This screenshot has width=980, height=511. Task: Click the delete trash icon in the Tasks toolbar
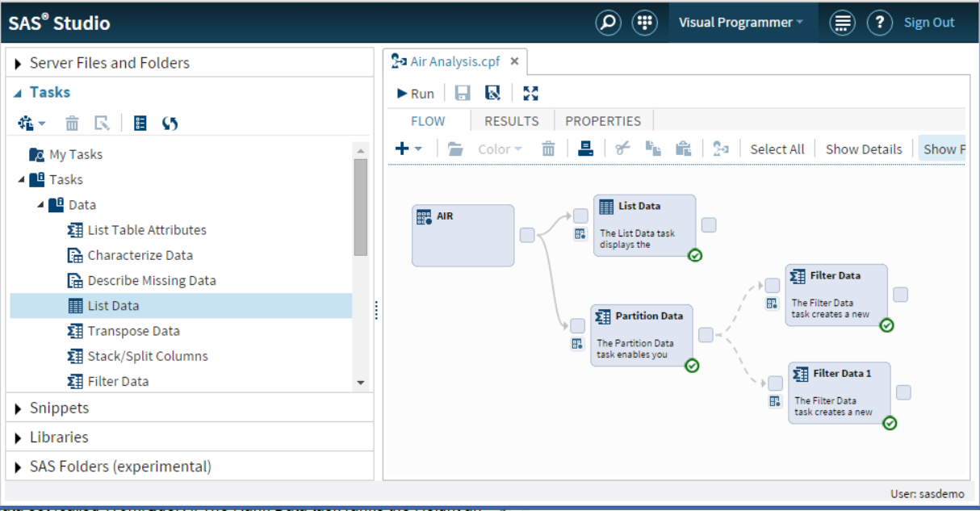pyautogui.click(x=72, y=123)
